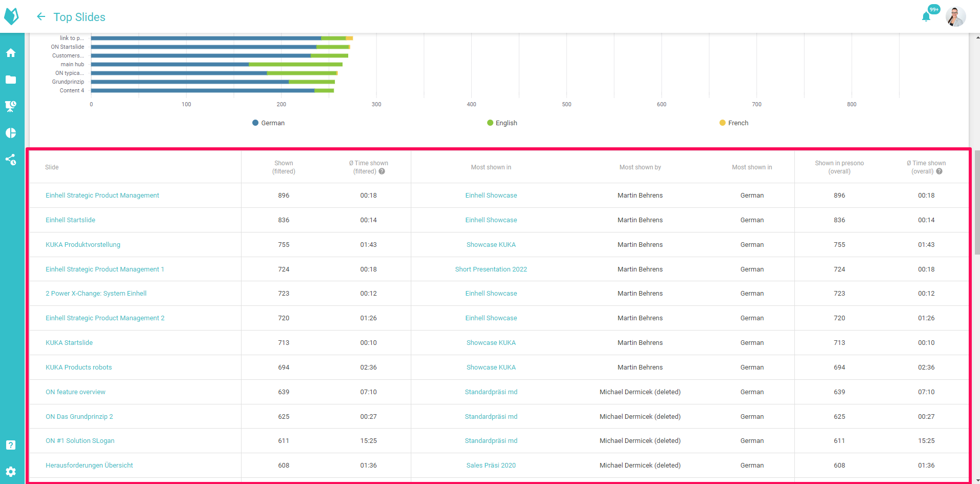The image size is (980, 484).
Task: Open Herausforderungen Übersicht slide link
Action: [89, 466]
